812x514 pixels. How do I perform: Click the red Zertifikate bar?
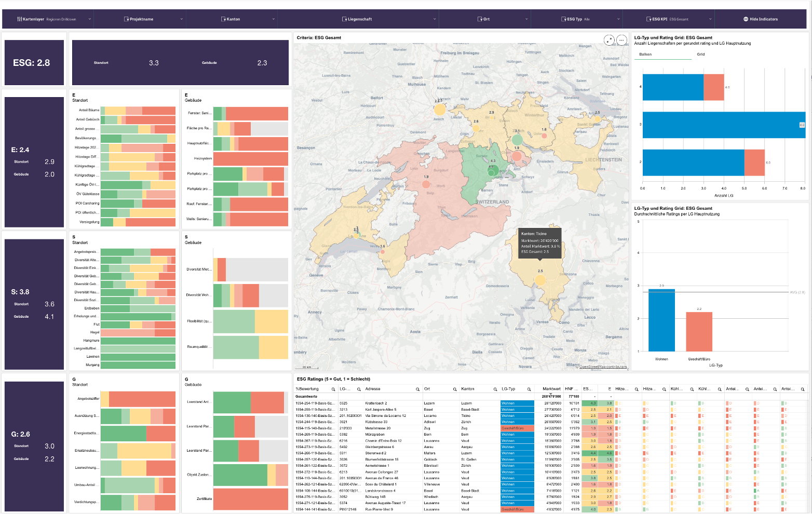[x=251, y=499]
